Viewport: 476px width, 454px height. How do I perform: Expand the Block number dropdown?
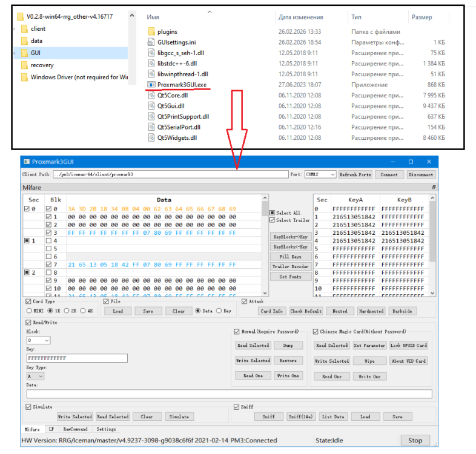38,341
